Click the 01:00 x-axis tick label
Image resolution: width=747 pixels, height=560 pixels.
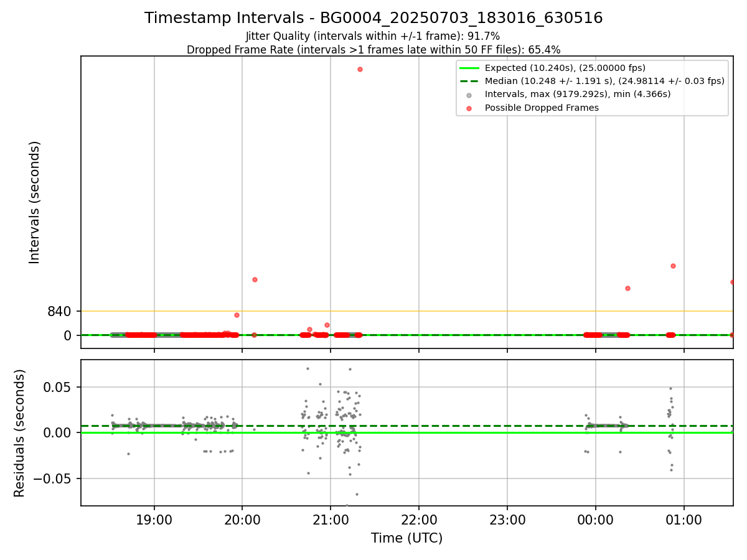(x=684, y=520)
